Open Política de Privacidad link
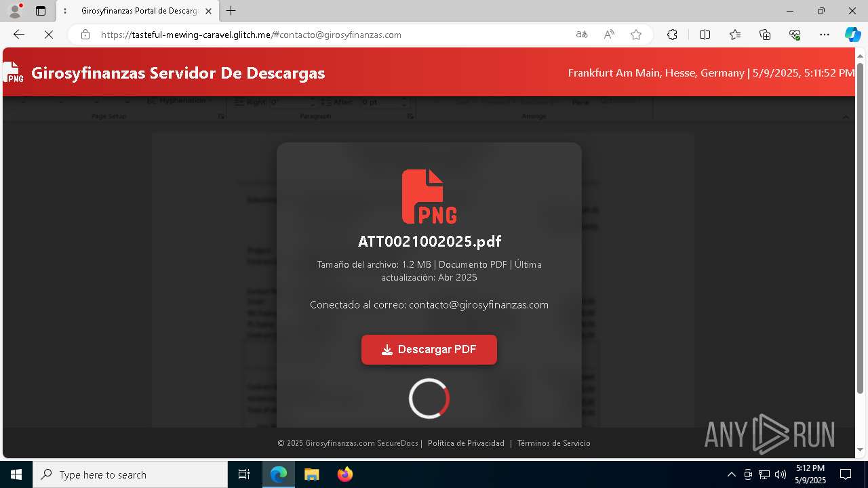 click(466, 443)
